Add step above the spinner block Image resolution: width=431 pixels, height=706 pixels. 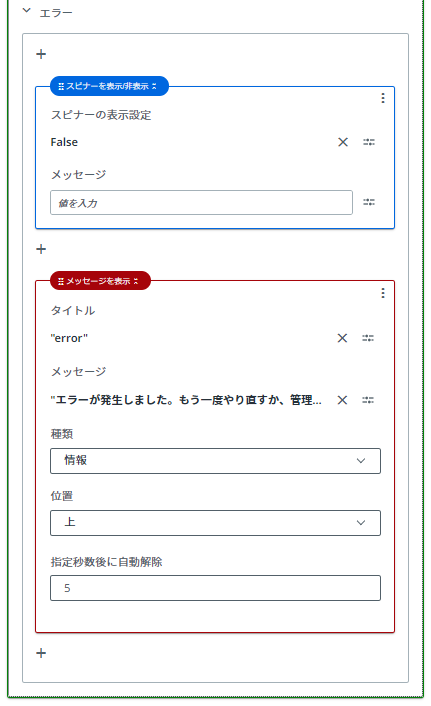41,54
